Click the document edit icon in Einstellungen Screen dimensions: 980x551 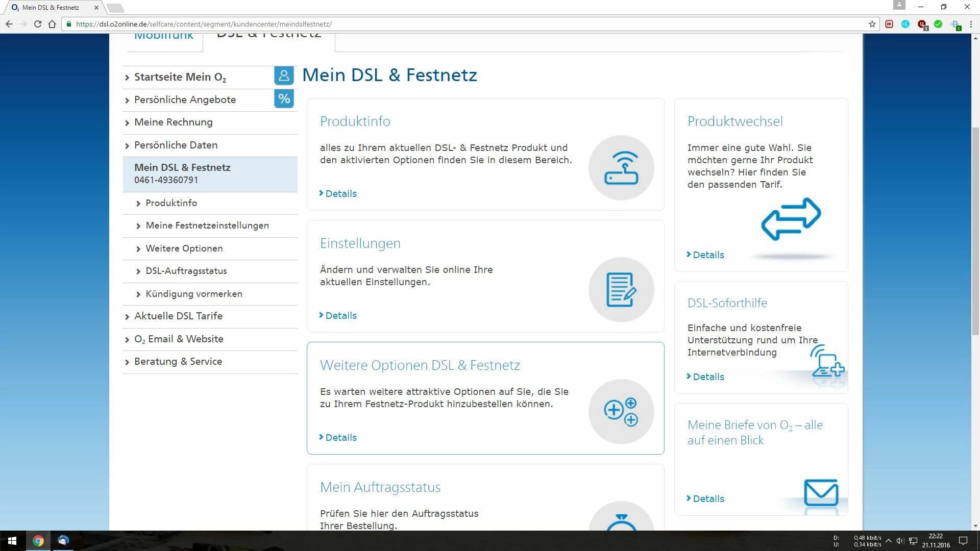click(x=621, y=290)
